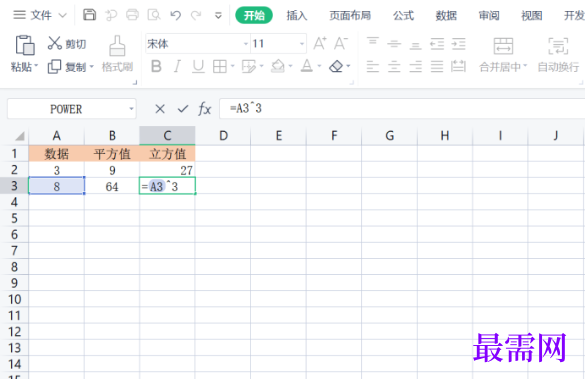Toggle bold formatting

[x=156, y=66]
